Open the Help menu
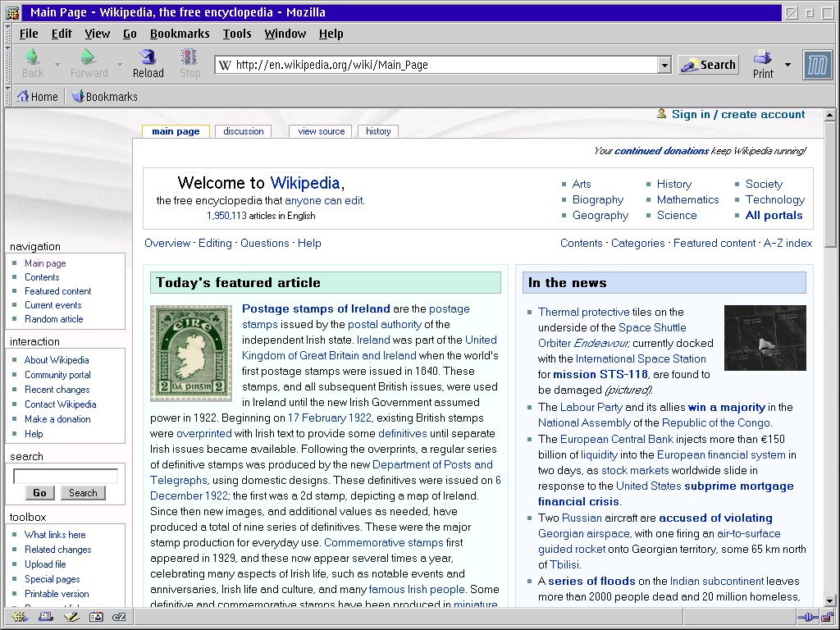Screen dimensions: 840x630 point(331,34)
